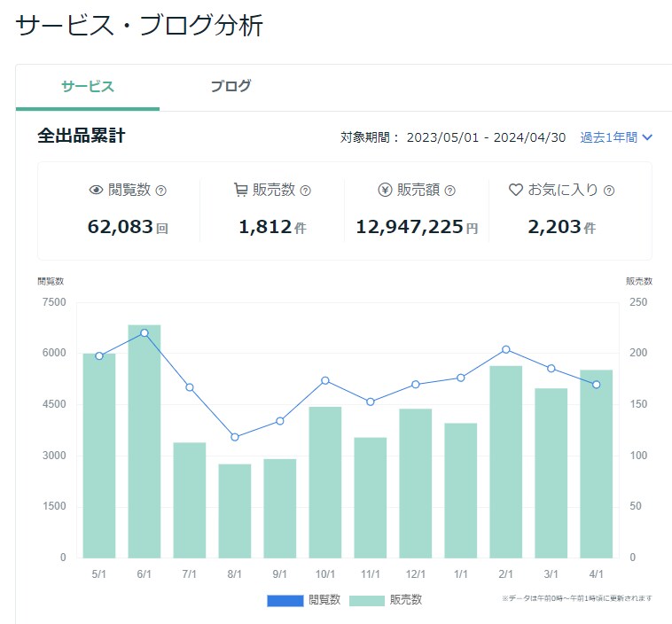
Task: Click the 12,947,225 sales amount value
Action: (410, 227)
